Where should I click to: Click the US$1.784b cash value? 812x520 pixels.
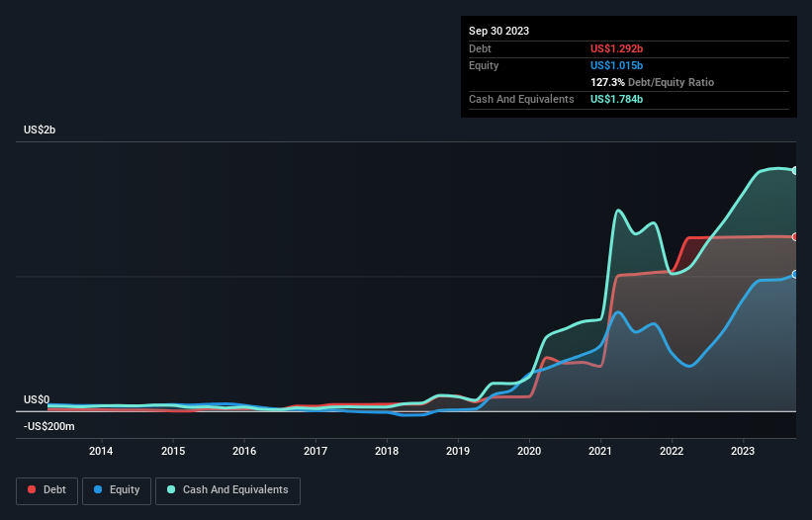[x=616, y=99]
